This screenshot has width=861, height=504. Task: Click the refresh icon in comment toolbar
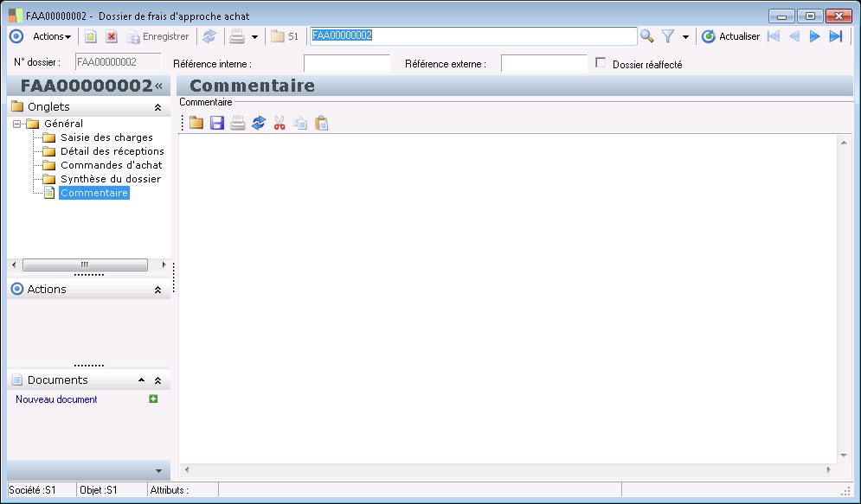click(x=259, y=123)
